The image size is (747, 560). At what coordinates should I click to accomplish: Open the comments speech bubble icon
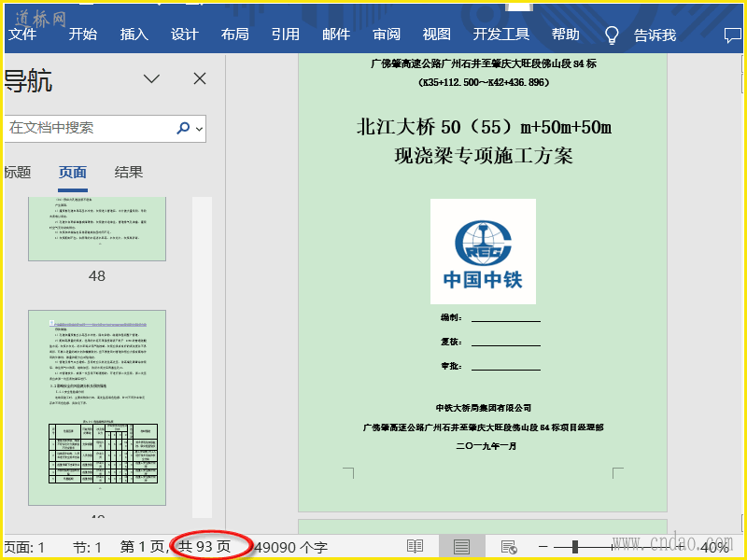[x=732, y=35]
